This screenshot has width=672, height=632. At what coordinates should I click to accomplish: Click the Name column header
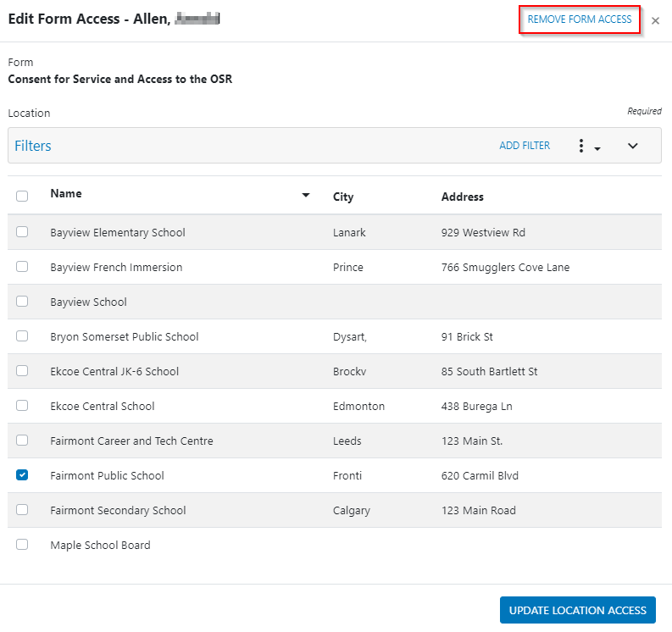coord(66,194)
